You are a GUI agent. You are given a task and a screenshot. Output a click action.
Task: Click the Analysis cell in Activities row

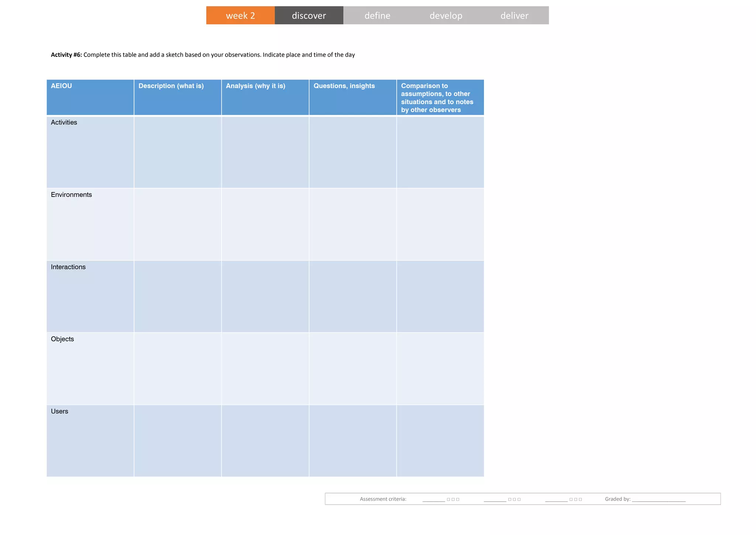coord(265,152)
